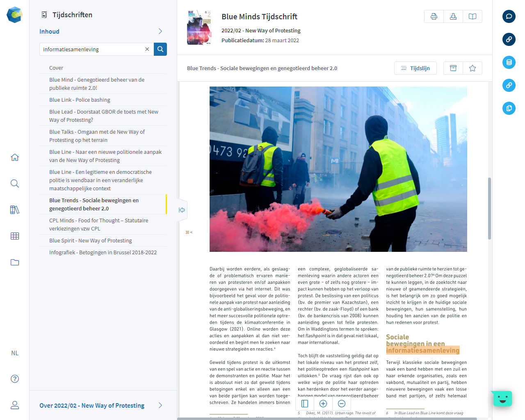The width and height of the screenshot is (525, 420).
Task: Select Blue Trends - Sociale bewegingen item
Action: pos(103,204)
